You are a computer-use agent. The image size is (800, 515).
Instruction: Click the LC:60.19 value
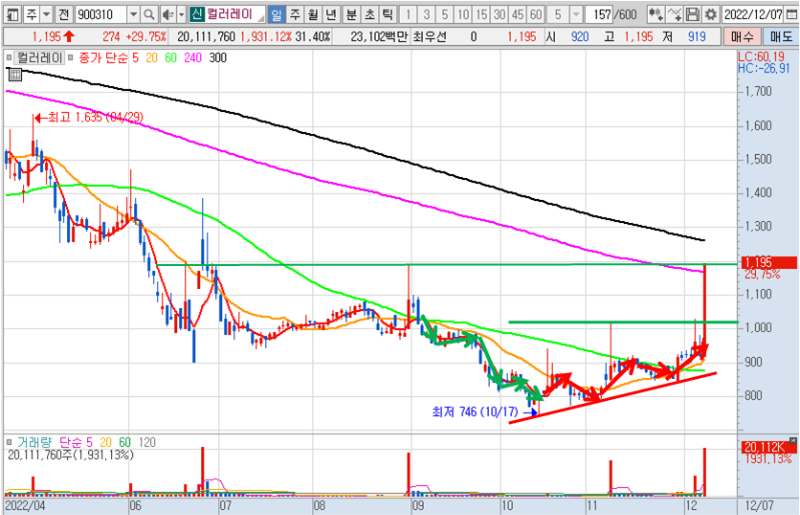(x=761, y=57)
